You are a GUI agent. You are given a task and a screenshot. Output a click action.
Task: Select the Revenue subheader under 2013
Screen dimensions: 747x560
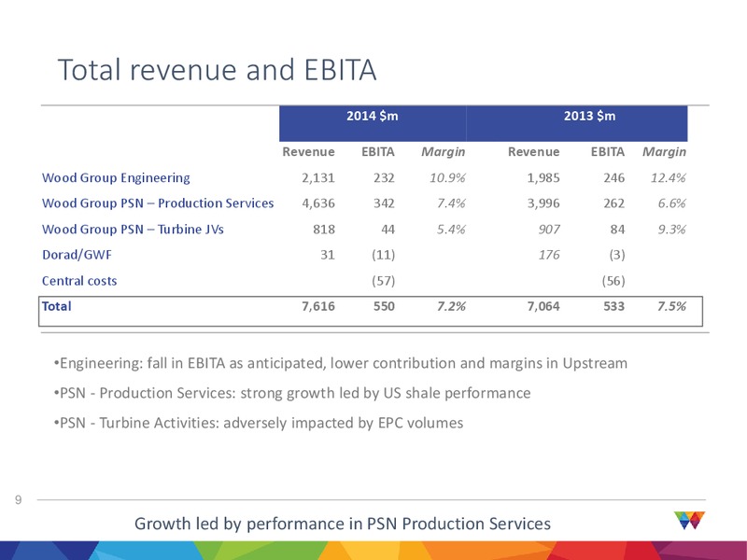pos(533,152)
